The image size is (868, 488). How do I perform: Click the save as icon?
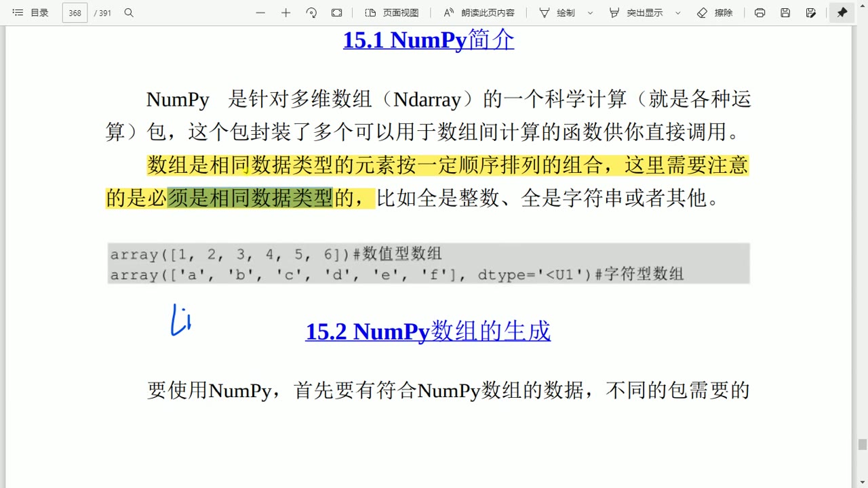coord(811,13)
